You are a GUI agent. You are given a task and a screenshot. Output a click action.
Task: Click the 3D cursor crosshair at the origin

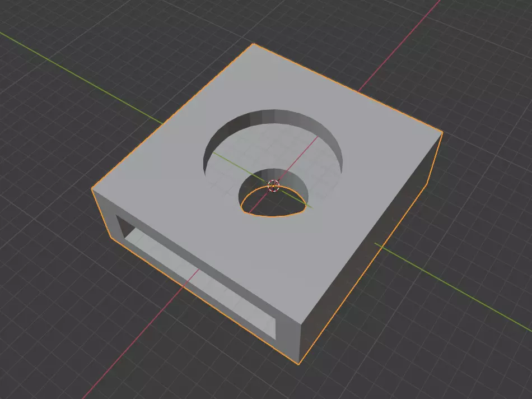(273, 185)
